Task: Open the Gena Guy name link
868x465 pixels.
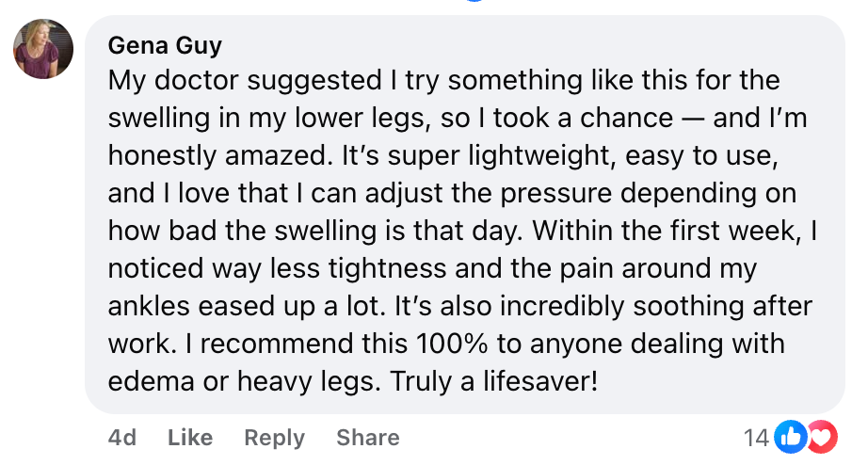Action: point(165,45)
